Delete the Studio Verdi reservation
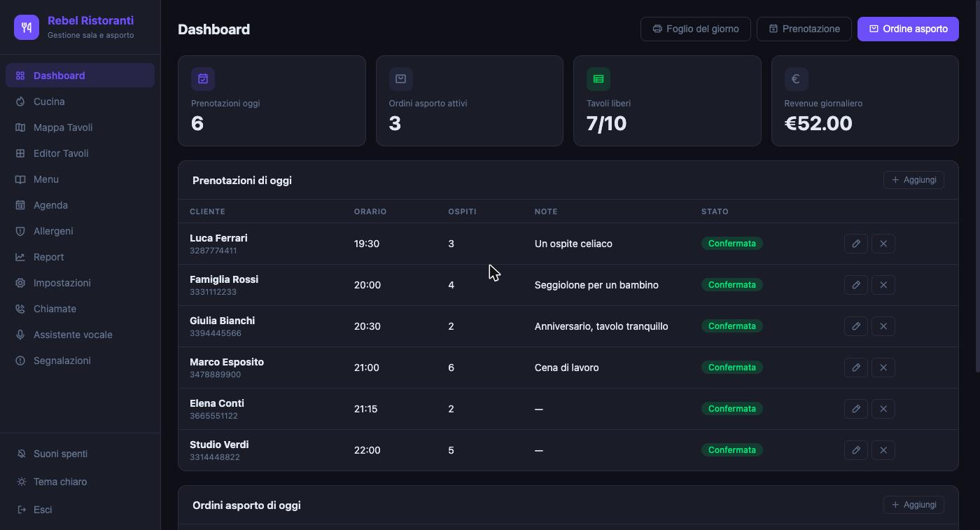Screen dimensions: 980x530 [x=883, y=450]
